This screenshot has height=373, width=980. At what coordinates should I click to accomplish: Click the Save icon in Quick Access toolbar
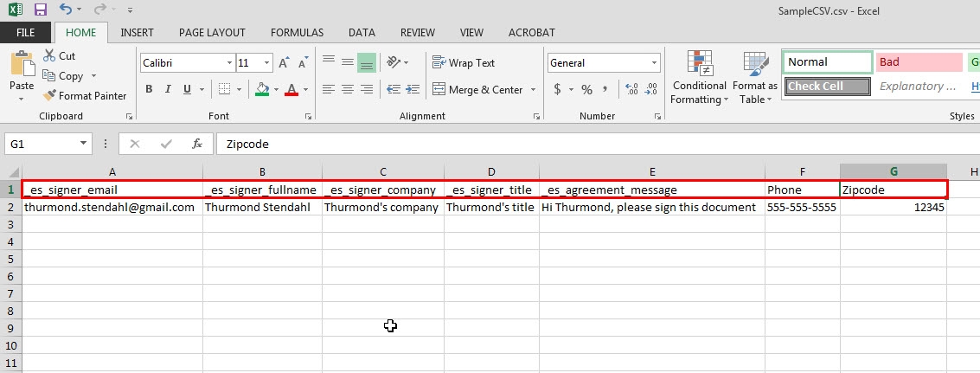[x=40, y=10]
